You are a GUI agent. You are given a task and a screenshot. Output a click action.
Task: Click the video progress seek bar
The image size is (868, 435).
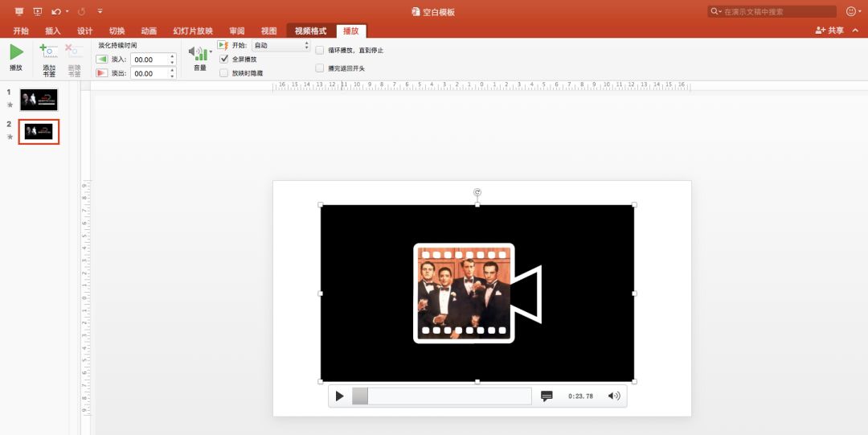[x=442, y=396]
